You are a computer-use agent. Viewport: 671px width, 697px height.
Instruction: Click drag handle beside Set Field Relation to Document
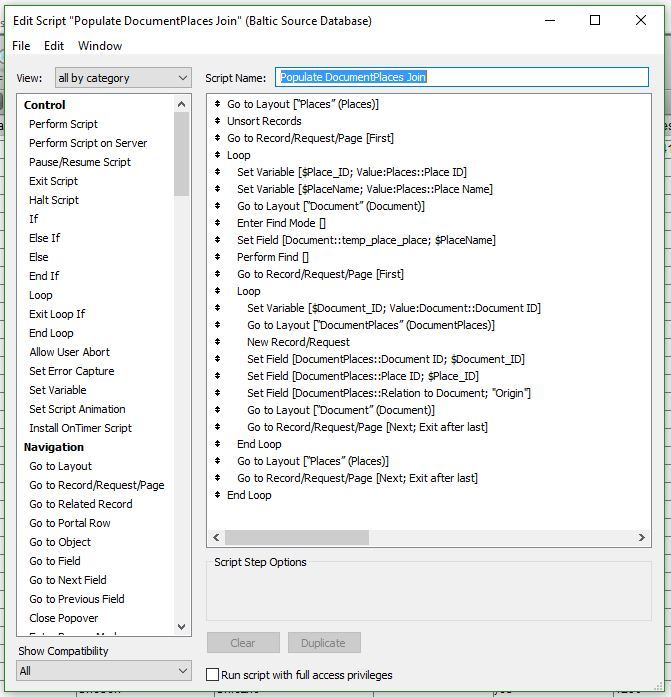tap(217, 393)
